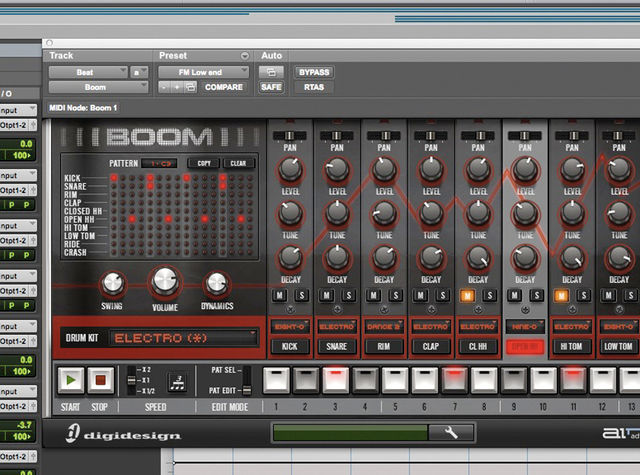This screenshot has height=475, width=640.
Task: Click first kick step in pattern grid
Action: (x=114, y=178)
